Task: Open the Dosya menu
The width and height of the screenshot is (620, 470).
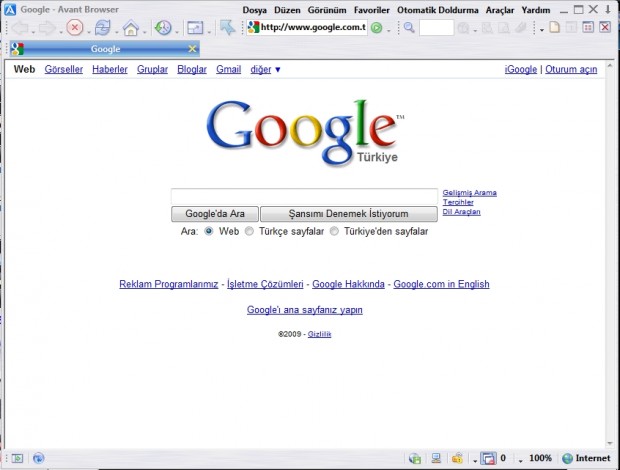Action: pyautogui.click(x=254, y=10)
